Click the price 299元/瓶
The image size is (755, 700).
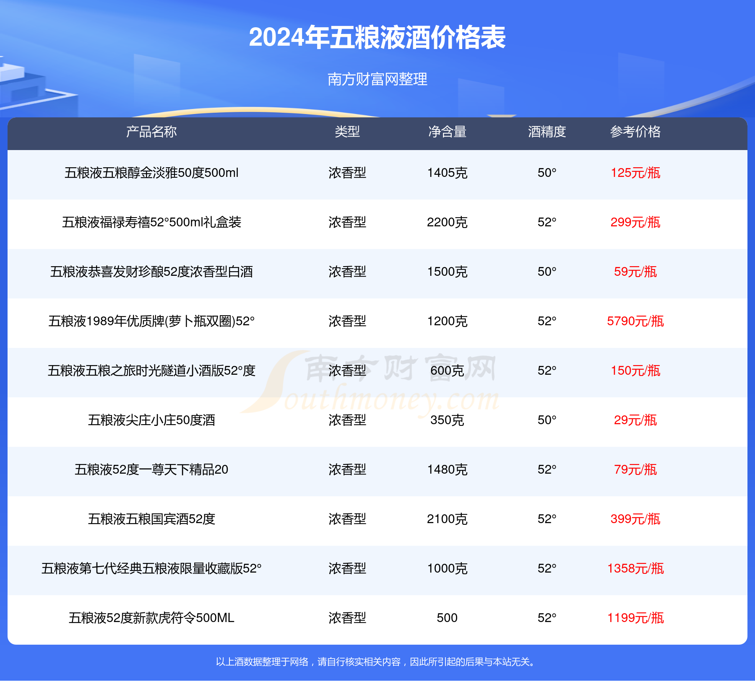[x=635, y=222]
